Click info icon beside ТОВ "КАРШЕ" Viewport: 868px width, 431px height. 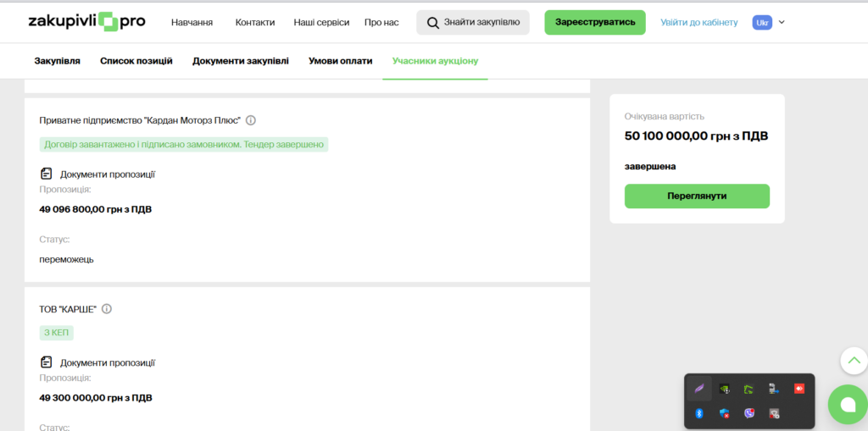107,309
